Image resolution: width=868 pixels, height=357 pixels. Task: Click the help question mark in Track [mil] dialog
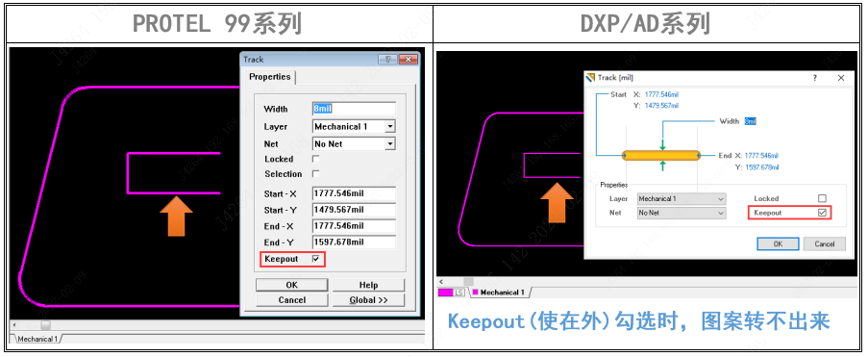pos(815,78)
